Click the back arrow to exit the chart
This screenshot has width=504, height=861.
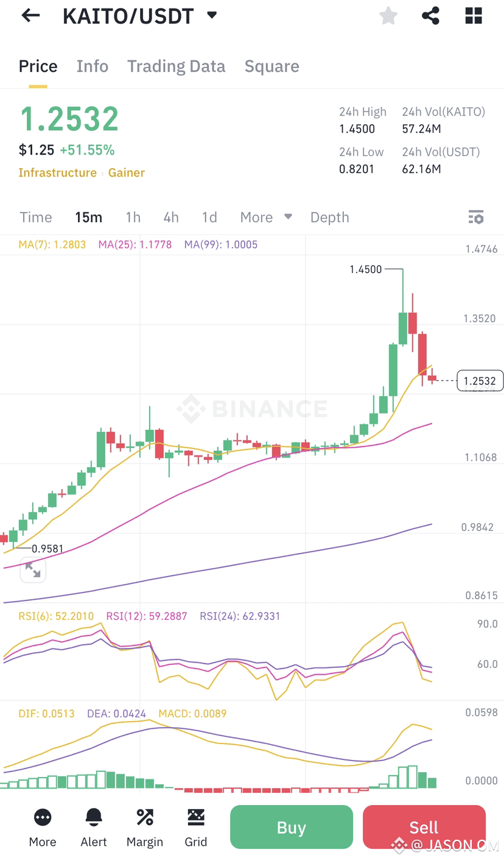tap(29, 15)
